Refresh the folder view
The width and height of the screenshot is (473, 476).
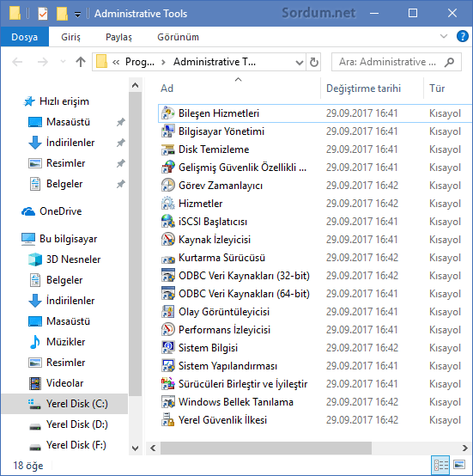pos(314,62)
